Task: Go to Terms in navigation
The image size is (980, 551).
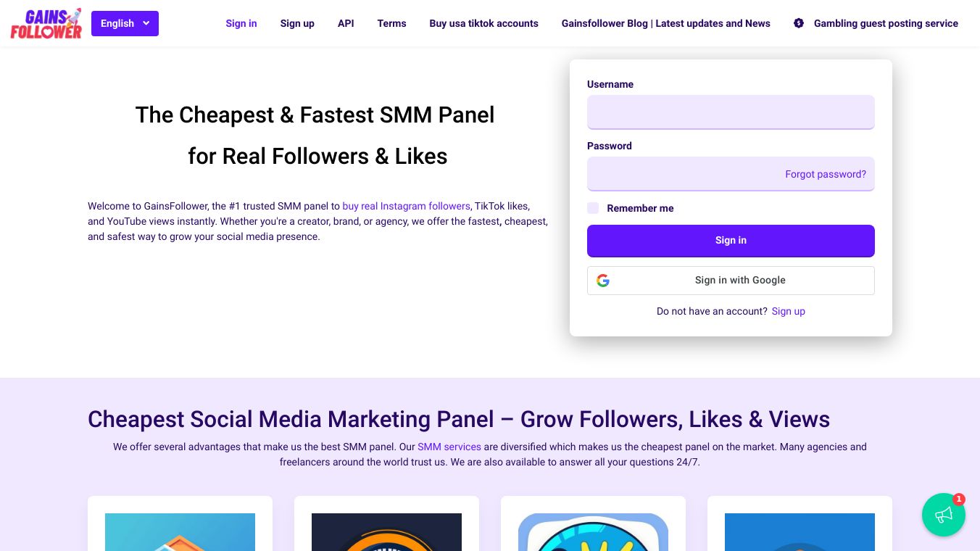Action: [391, 23]
